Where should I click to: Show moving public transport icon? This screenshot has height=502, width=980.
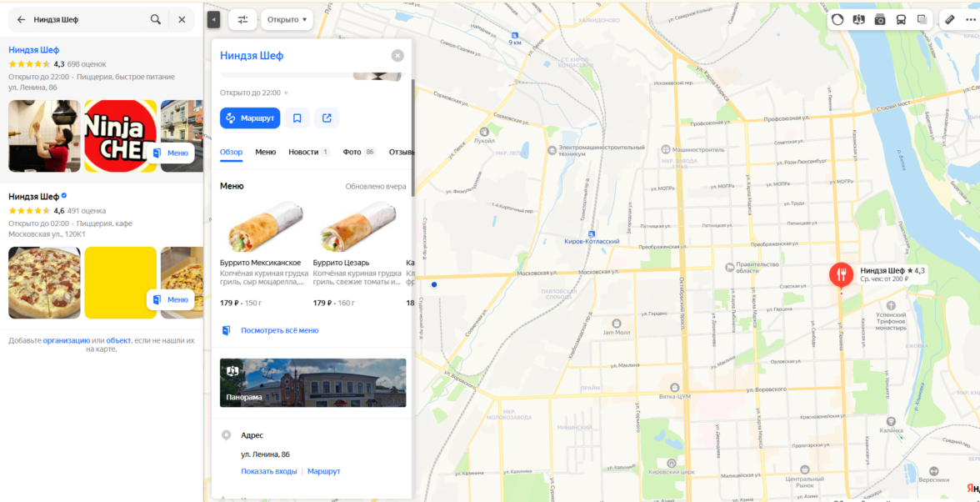tap(902, 19)
